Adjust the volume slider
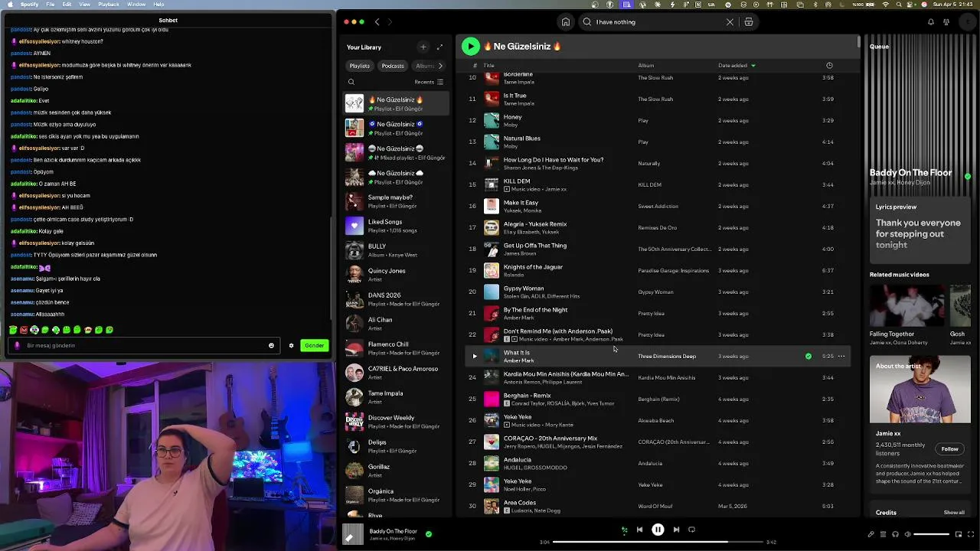The width and height of the screenshot is (980, 551). 931,534
